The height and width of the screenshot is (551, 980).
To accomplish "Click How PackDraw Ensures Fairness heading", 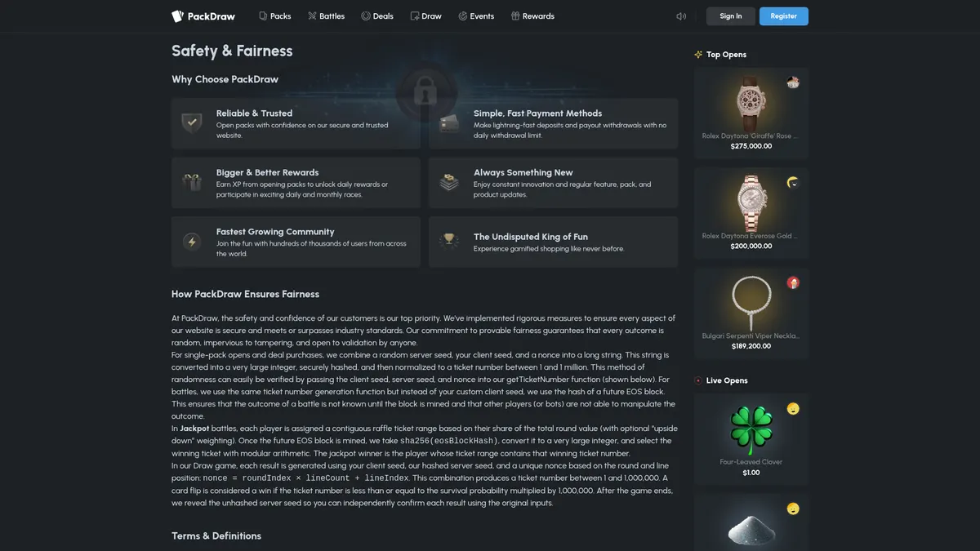I will coord(245,294).
